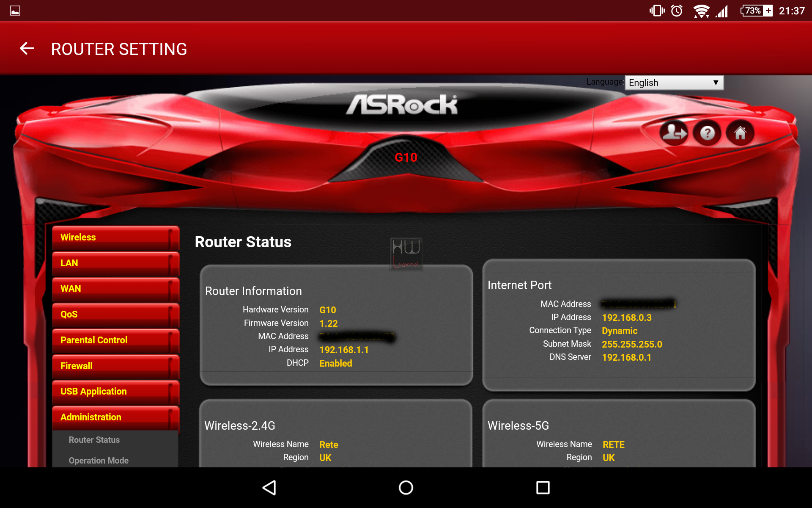
Task: Tap the image notification icon in status bar
Action: [15, 11]
